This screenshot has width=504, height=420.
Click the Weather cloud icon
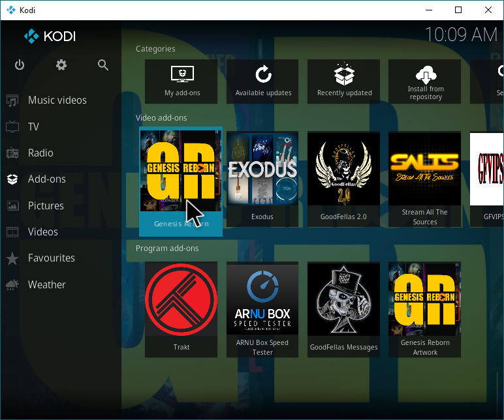tap(12, 284)
